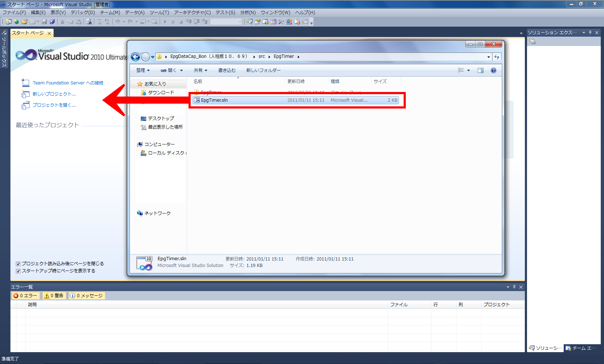Open the solution configurations combo box
This screenshot has height=364, width=604.
226,22
